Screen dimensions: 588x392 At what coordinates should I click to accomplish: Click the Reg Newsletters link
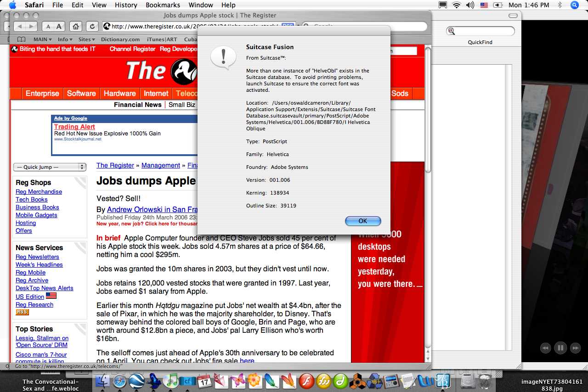click(37, 257)
